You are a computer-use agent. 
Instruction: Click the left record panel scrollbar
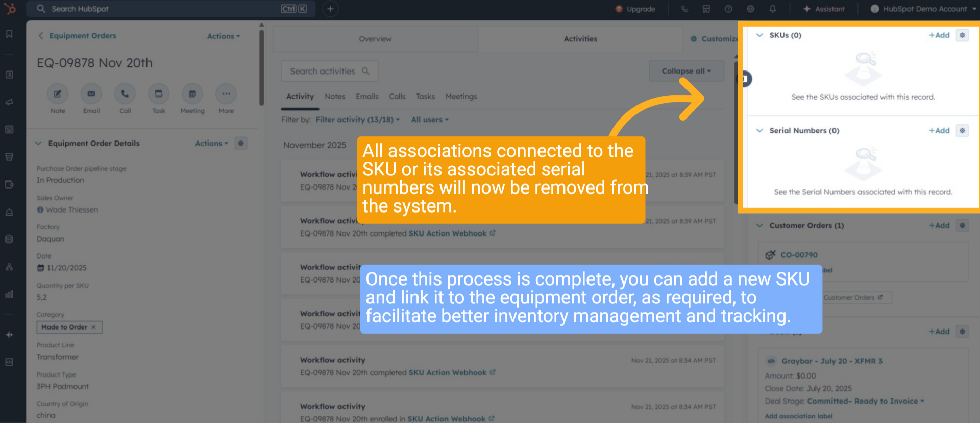coord(261,67)
